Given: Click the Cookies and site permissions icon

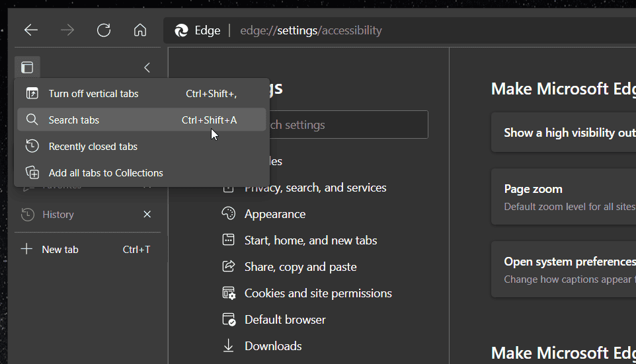Looking at the screenshot, I should point(229,293).
